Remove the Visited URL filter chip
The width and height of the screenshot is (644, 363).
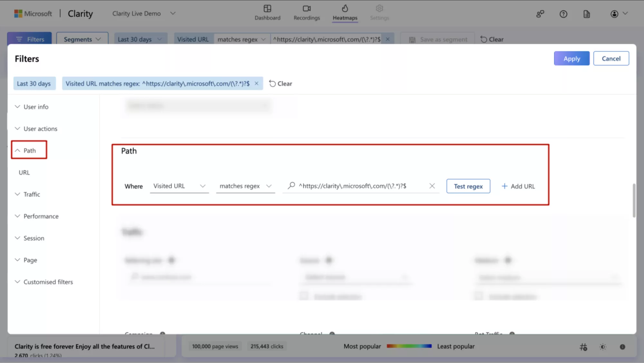pyautogui.click(x=256, y=83)
